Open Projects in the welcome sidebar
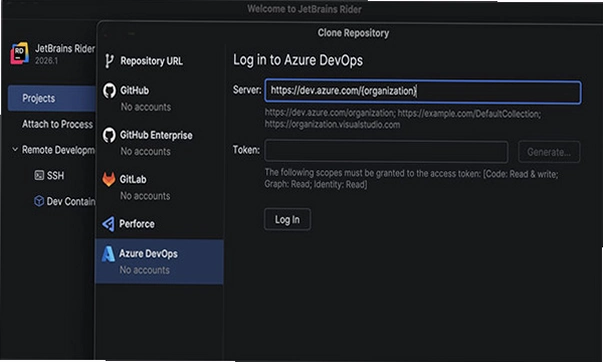 [x=52, y=98]
